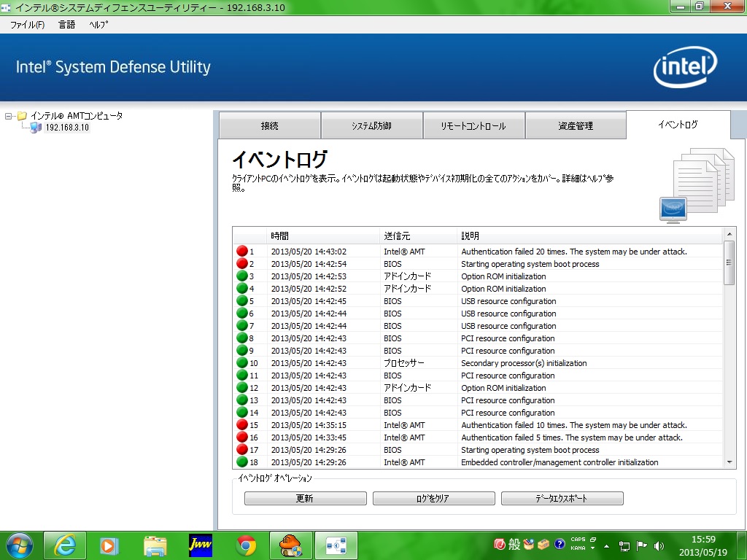Click the Intel logo in header
This screenshot has height=560, width=747.
pos(685,67)
